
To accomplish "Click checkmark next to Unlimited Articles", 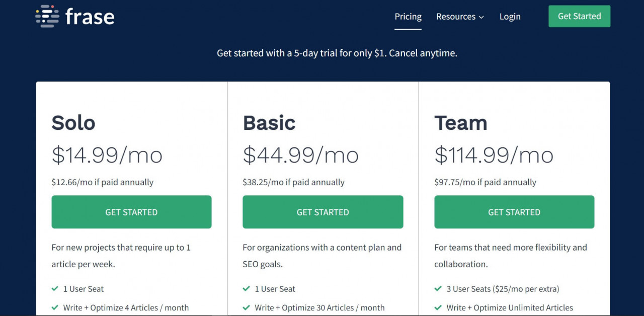I will (438, 307).
